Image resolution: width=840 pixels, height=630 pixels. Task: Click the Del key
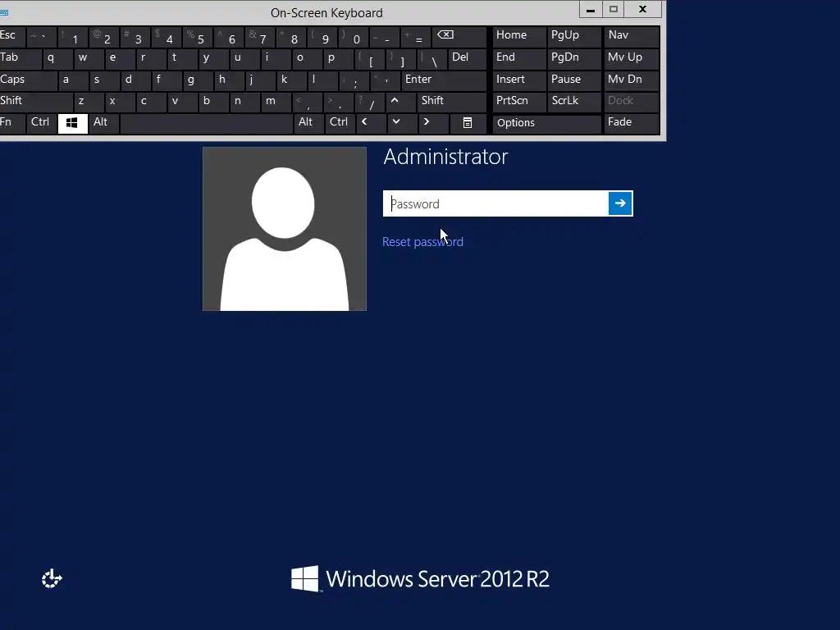pos(467,58)
